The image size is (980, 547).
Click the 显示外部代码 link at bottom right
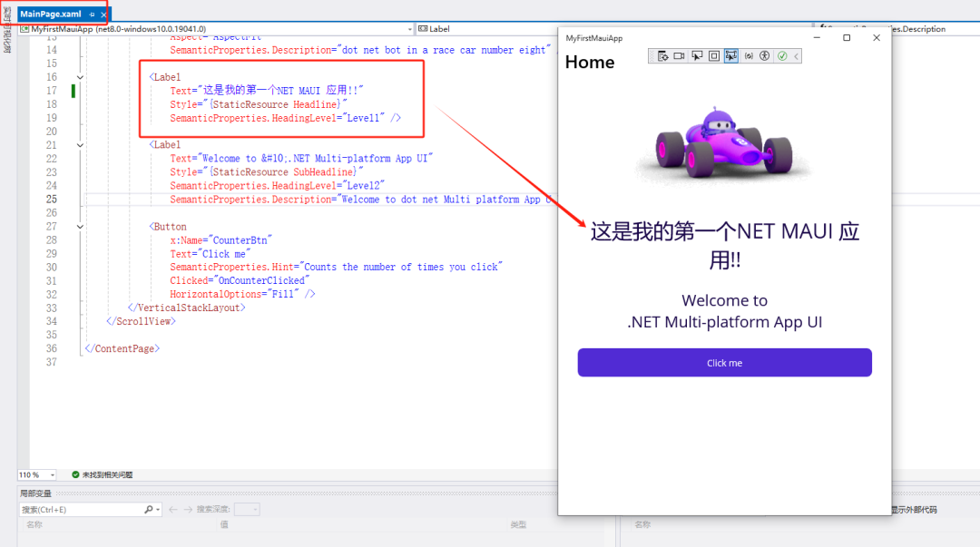[x=915, y=510]
